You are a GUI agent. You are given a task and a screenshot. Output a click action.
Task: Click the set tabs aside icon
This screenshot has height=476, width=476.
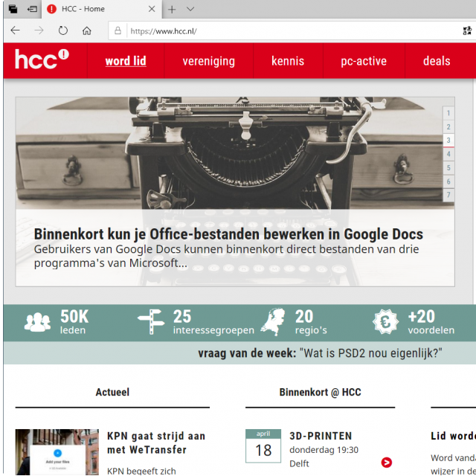(32, 9)
